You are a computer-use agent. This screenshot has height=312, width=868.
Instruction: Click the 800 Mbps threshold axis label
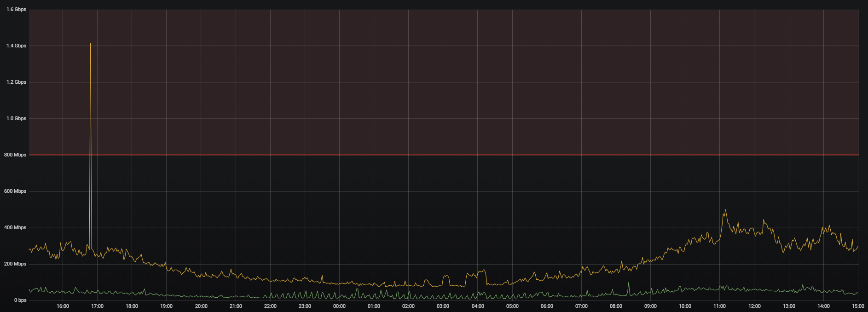click(15, 155)
